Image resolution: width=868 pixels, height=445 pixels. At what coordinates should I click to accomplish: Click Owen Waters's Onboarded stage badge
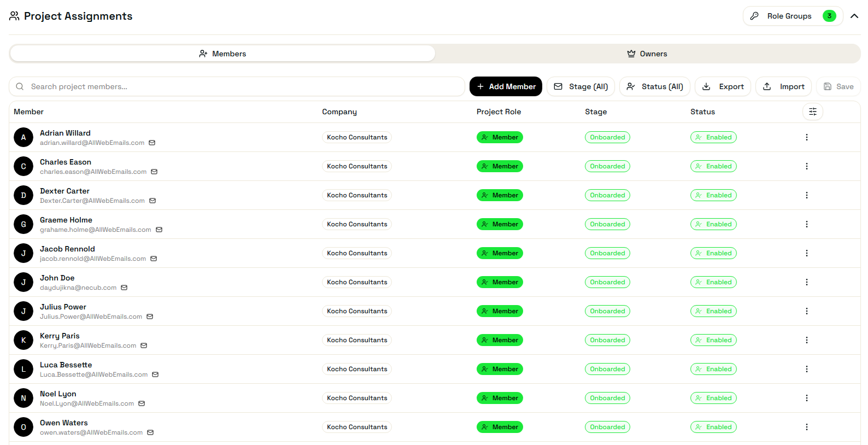point(607,427)
